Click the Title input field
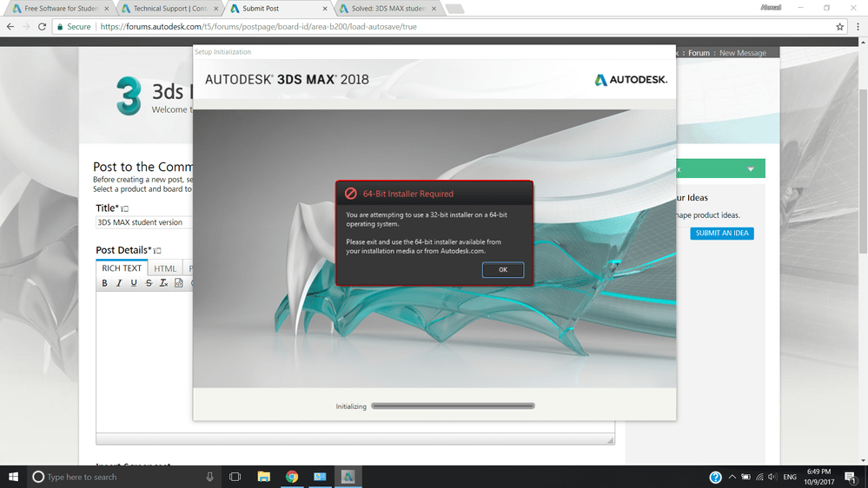 click(144, 222)
